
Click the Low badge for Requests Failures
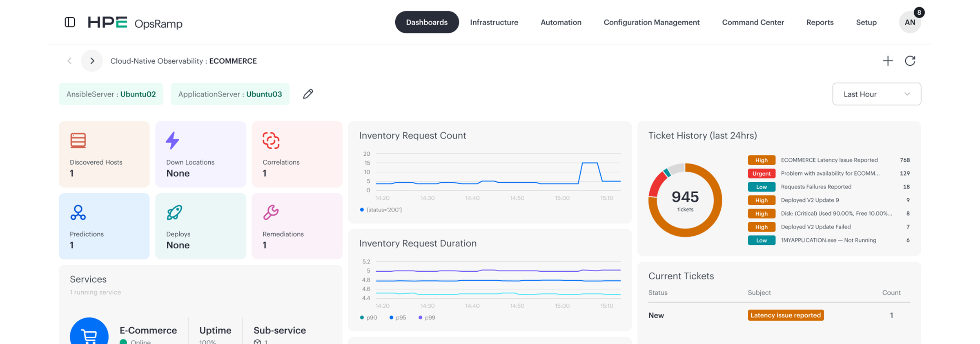click(762, 187)
